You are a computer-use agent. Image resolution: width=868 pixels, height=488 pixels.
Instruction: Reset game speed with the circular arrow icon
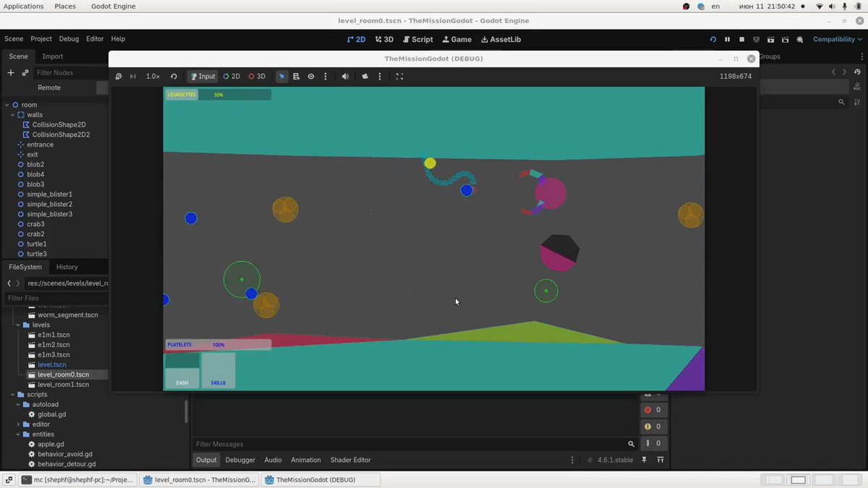point(174,76)
